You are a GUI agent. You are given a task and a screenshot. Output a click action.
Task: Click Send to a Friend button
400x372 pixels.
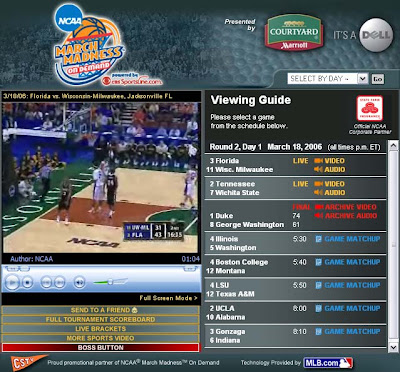(x=101, y=310)
